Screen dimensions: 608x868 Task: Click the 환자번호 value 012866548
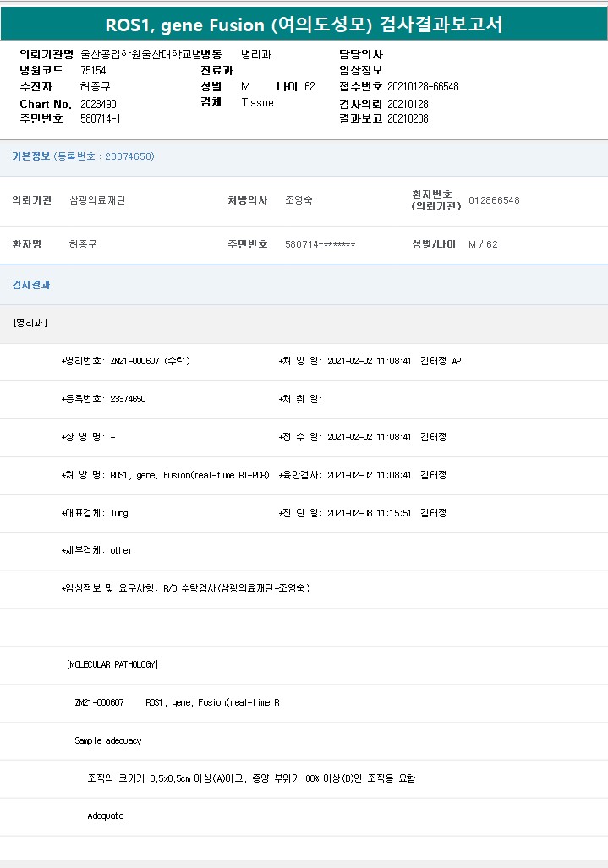pos(494,200)
